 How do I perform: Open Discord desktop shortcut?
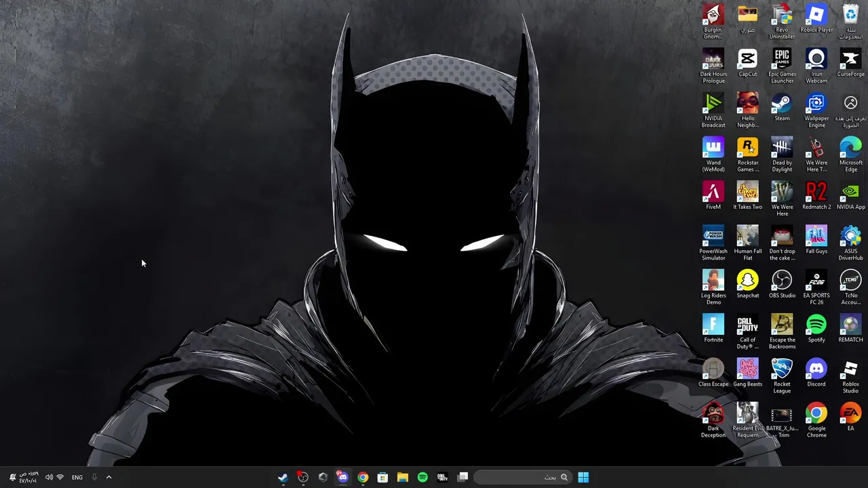coord(816,373)
